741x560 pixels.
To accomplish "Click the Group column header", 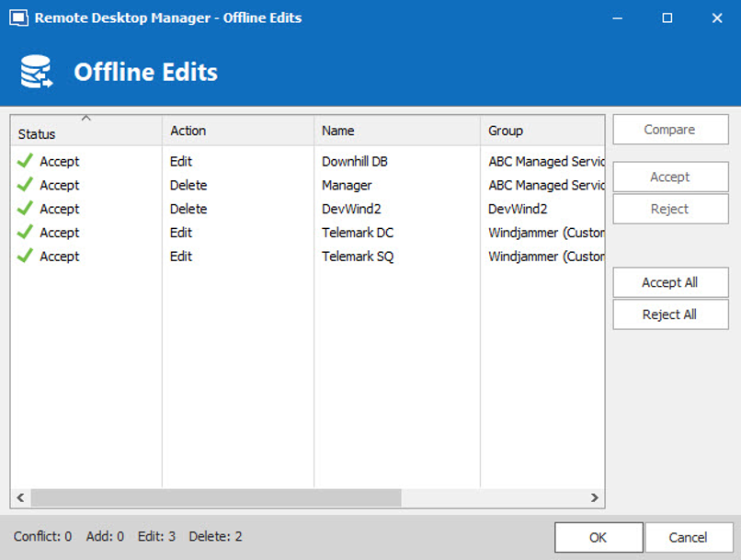I will pos(541,131).
